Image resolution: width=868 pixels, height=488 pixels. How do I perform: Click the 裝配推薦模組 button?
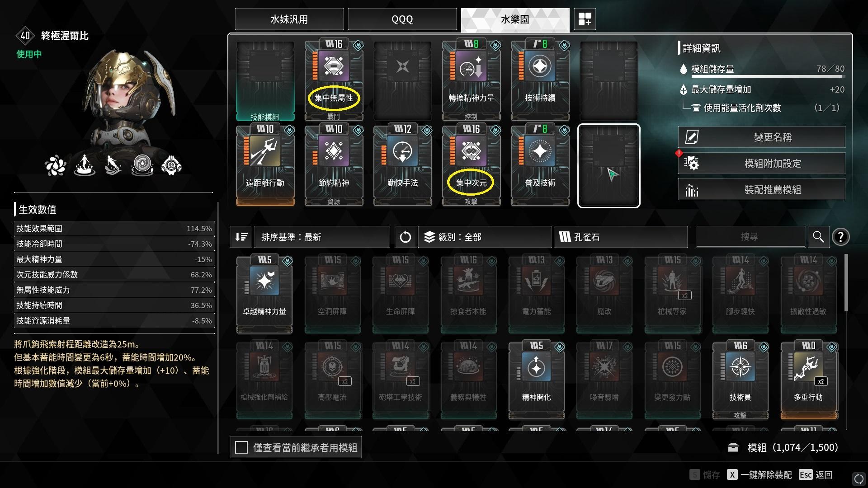click(762, 189)
